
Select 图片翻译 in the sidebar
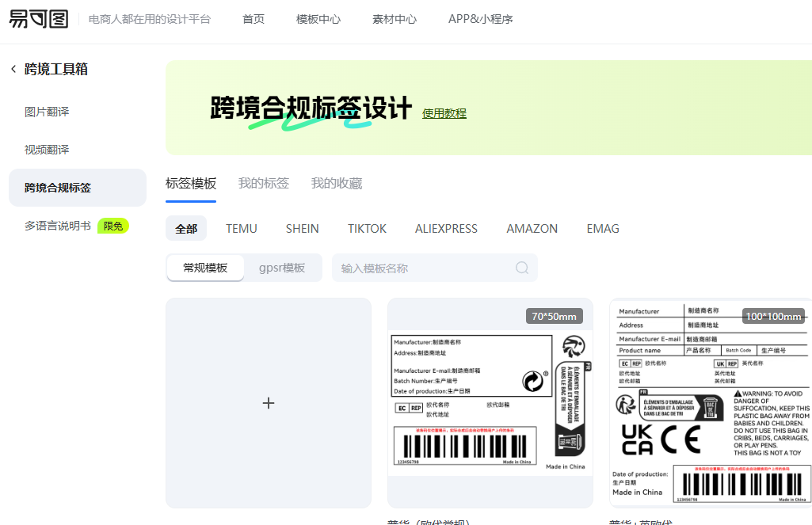[47, 112]
